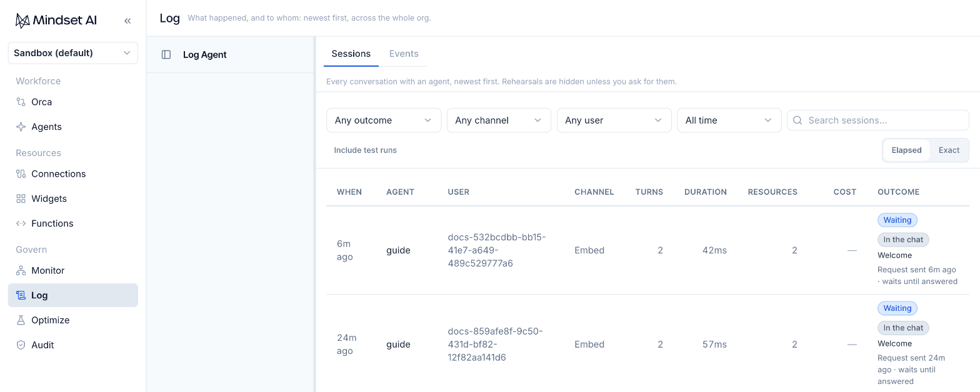Click the Connections icon
980x392 pixels.
click(21, 174)
